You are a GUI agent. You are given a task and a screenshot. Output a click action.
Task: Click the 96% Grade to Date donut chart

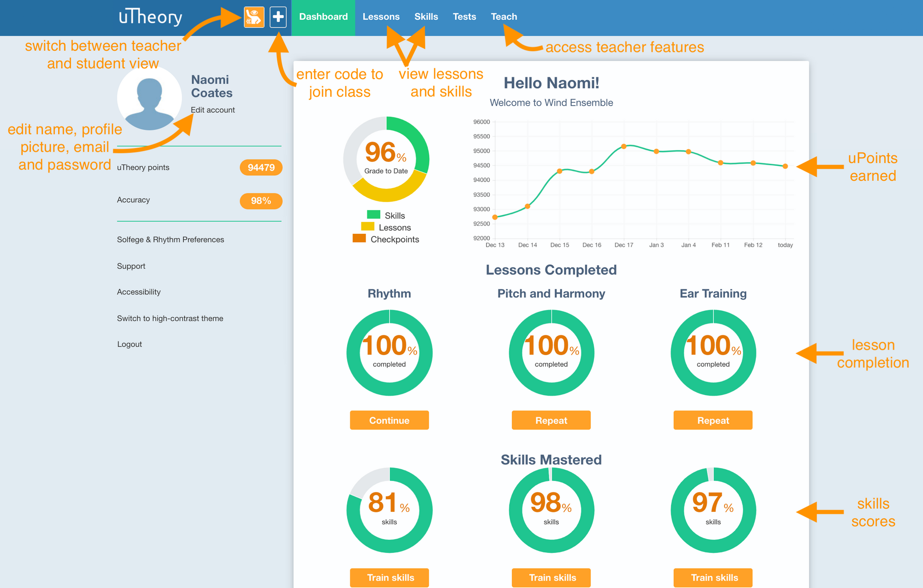click(386, 159)
